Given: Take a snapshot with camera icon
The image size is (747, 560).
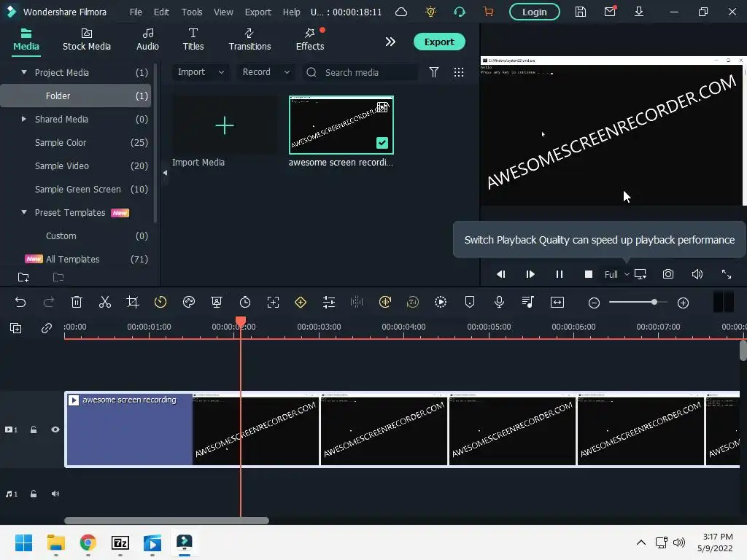Looking at the screenshot, I should point(668,274).
